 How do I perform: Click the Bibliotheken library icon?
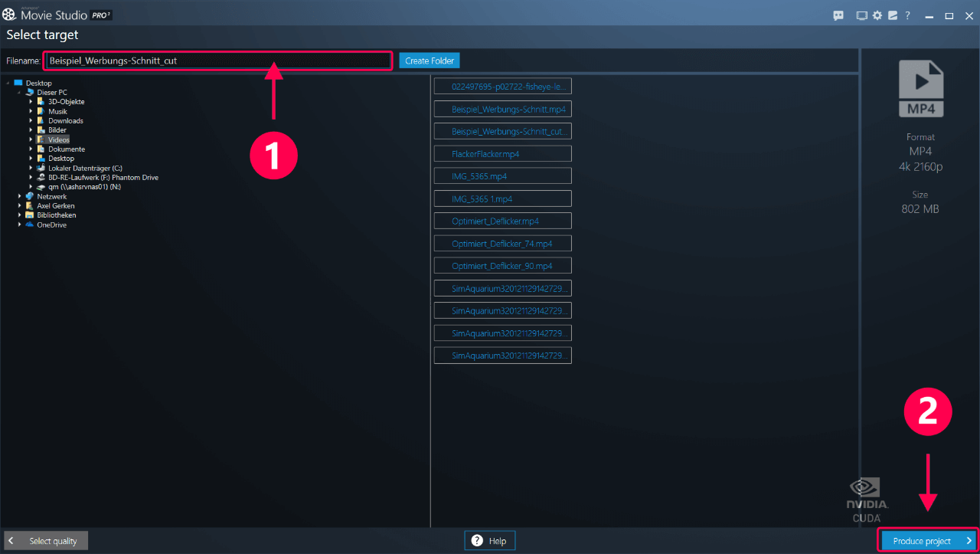point(30,215)
